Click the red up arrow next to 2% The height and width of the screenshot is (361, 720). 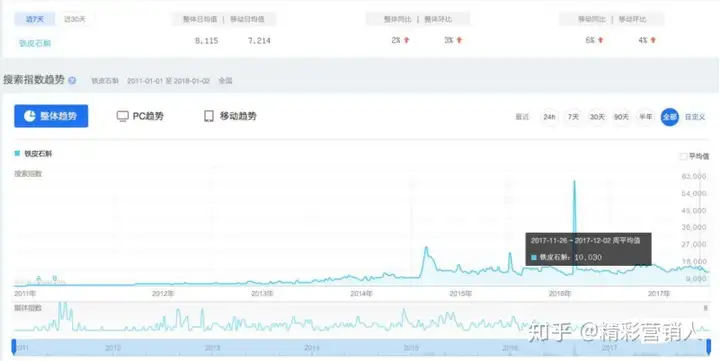(x=406, y=40)
